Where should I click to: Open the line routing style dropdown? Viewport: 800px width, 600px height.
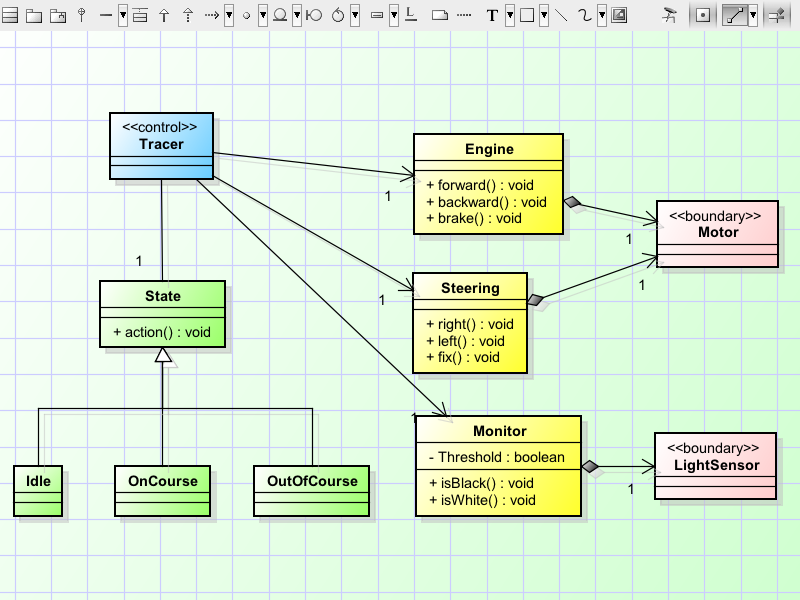click(x=754, y=15)
